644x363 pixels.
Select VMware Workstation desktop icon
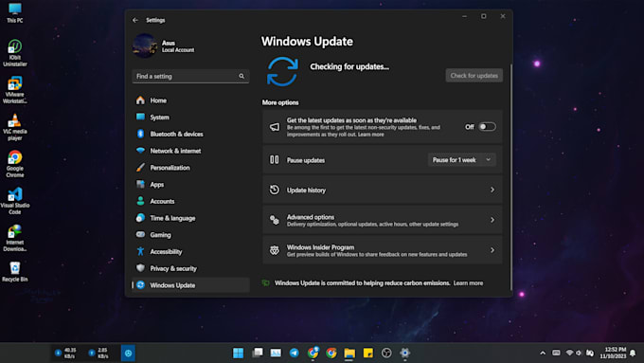(15, 90)
